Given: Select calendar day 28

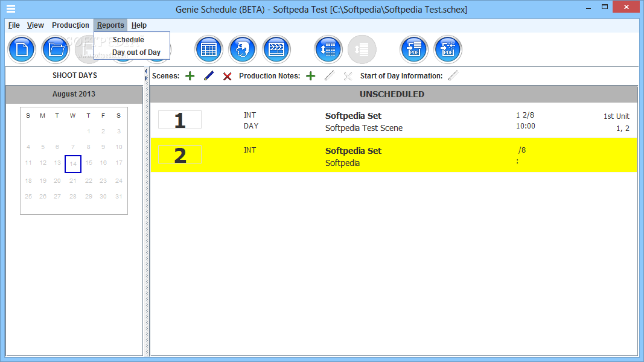Looking at the screenshot, I should (x=72, y=197).
